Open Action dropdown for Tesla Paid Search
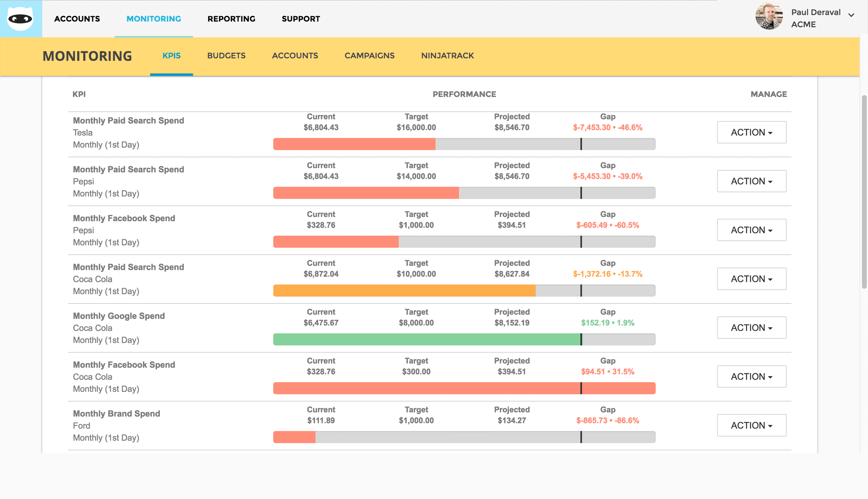Screen dimensions: 868x499 tap(752, 132)
